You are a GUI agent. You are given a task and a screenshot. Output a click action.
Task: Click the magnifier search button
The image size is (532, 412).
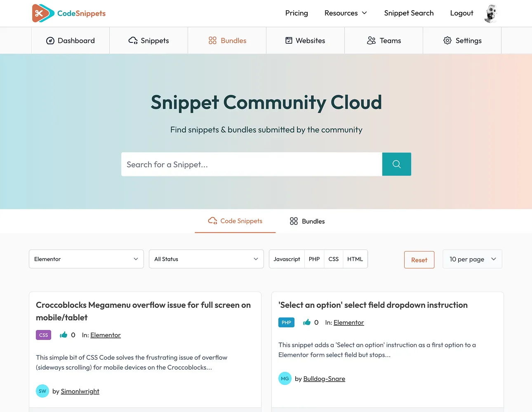[x=397, y=164]
